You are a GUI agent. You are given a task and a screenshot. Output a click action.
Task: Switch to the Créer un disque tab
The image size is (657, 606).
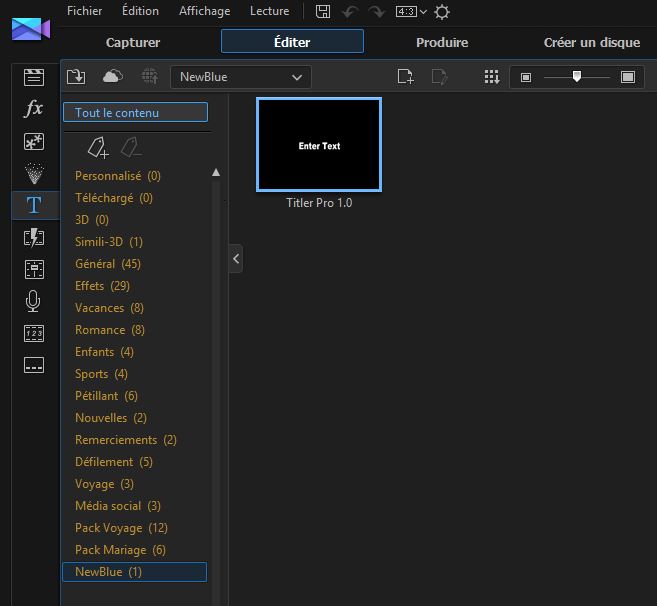tap(592, 42)
